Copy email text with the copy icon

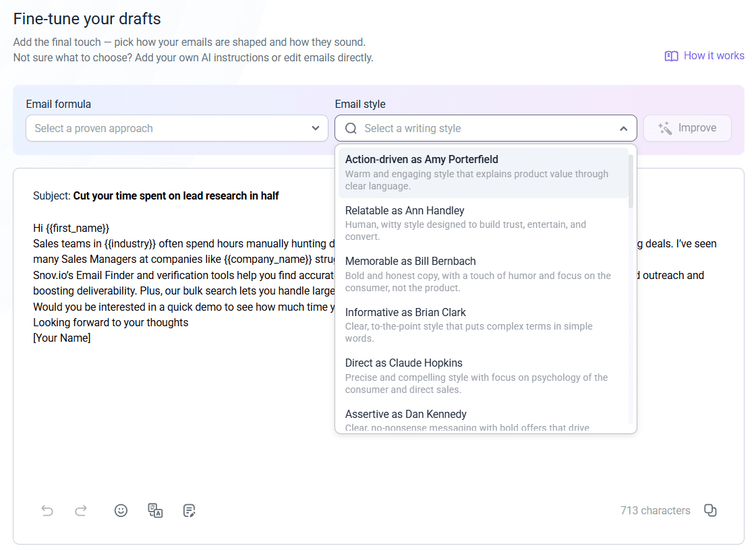710,510
